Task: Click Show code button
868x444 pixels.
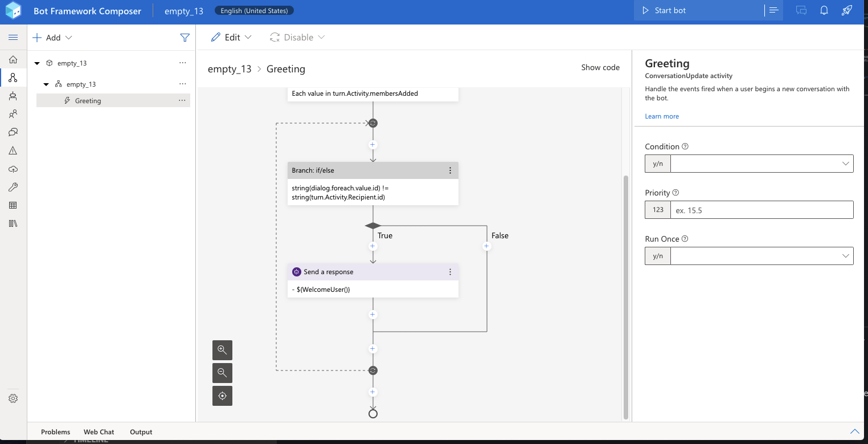Action: 600,67
